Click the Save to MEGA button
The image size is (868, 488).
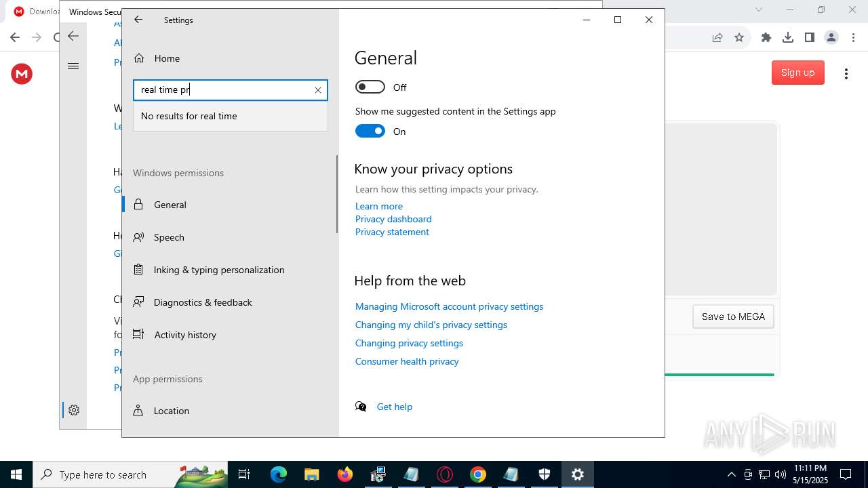(733, 317)
